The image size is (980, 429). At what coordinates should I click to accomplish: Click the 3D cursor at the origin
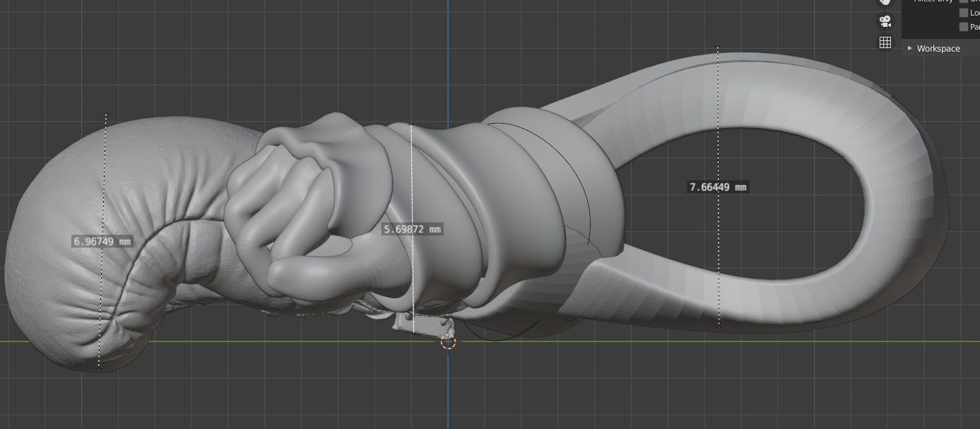[448, 342]
